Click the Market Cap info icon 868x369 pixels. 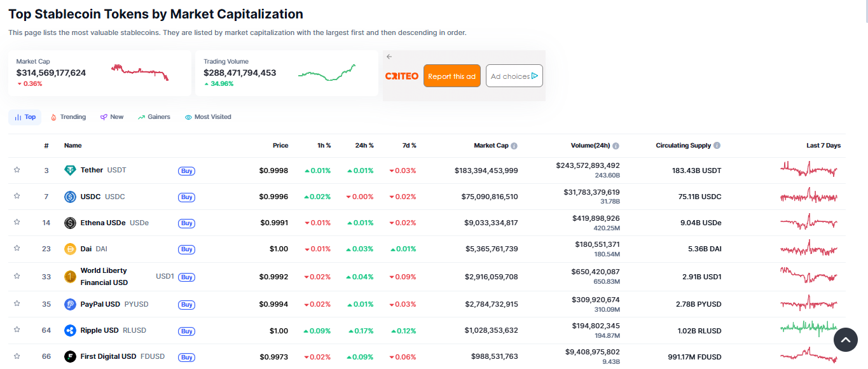[x=514, y=146]
